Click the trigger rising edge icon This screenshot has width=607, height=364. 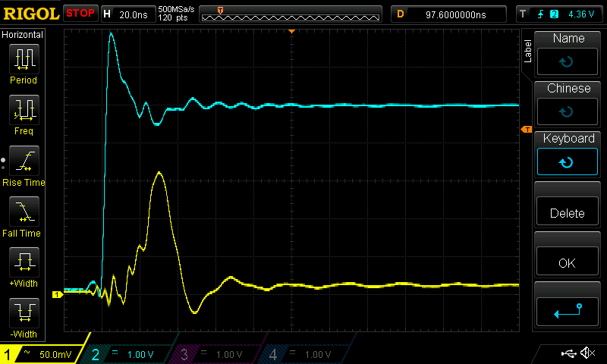[x=540, y=14]
